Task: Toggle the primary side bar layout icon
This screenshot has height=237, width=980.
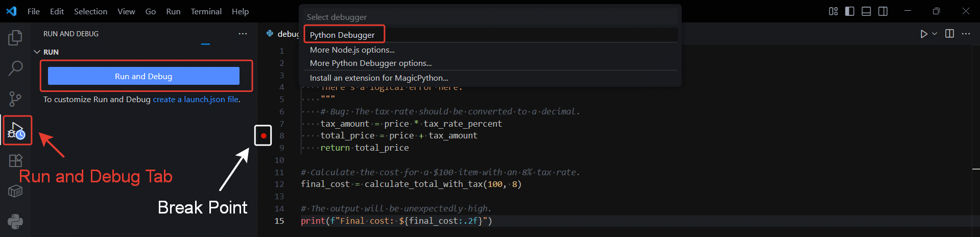Action: 850,11
